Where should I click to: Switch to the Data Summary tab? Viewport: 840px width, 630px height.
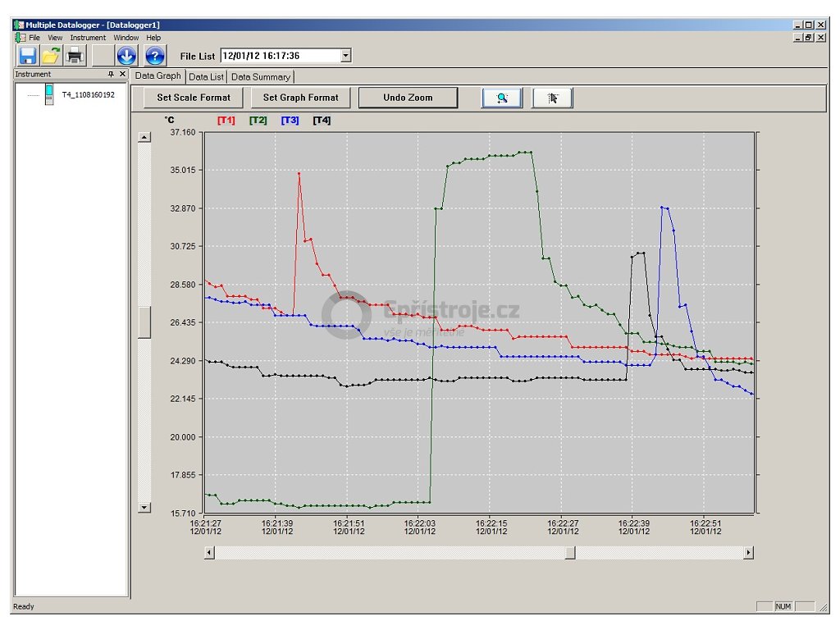260,77
